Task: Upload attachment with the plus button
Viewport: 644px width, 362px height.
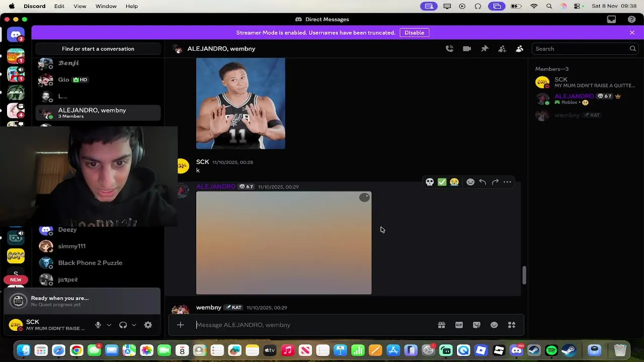Action: (180, 325)
